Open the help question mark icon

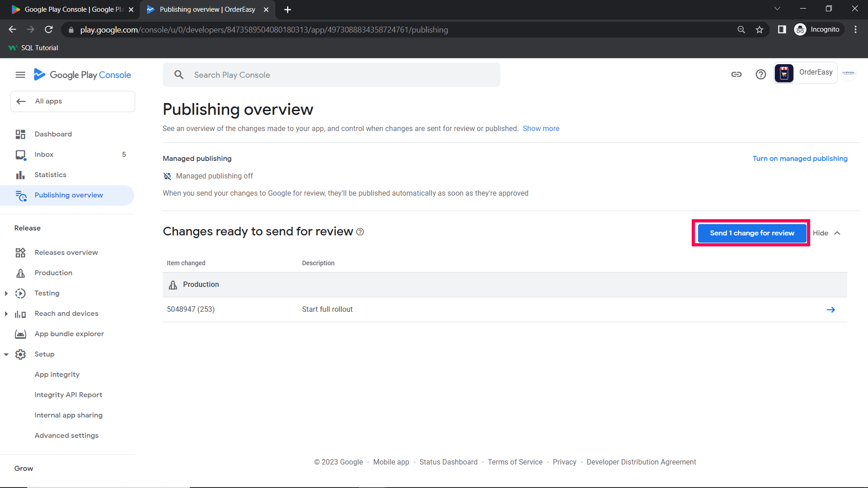[x=761, y=75]
